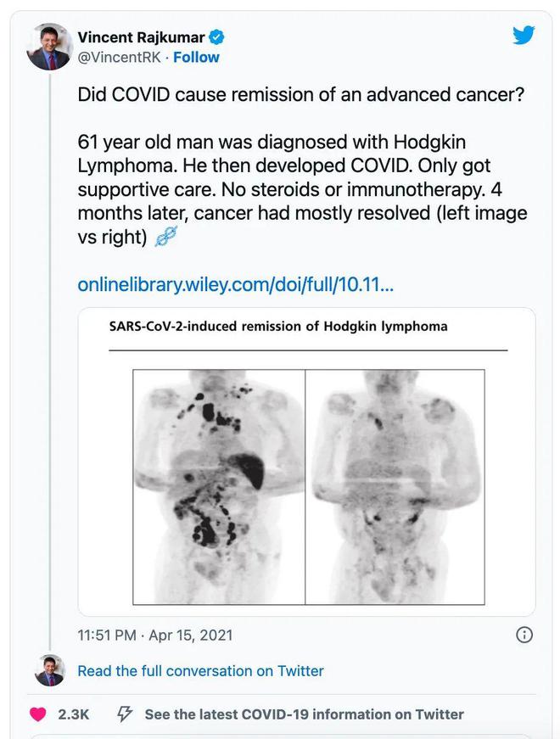The width and height of the screenshot is (560, 739).
Task: Open the tweet information (i) icon
Action: point(524,635)
